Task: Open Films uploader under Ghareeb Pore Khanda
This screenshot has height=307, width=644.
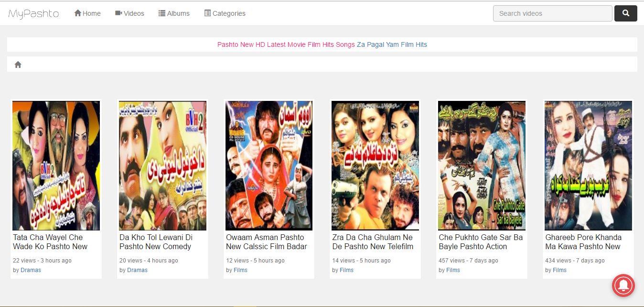Action: 559,270
